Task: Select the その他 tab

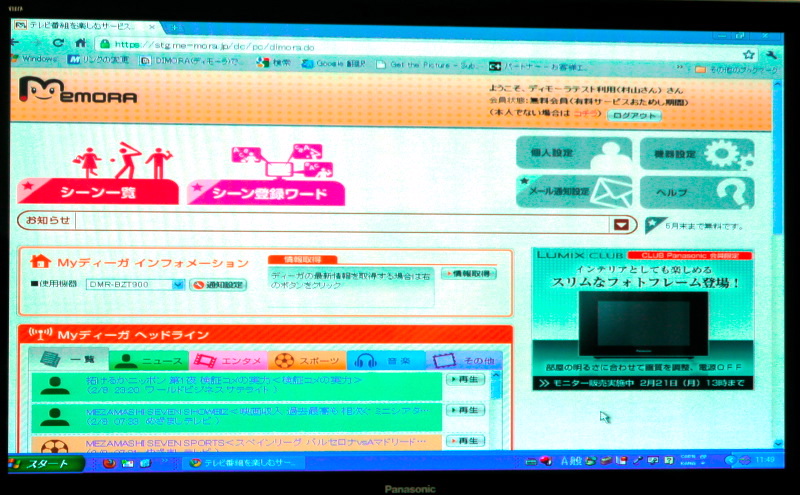Action: click(x=464, y=361)
